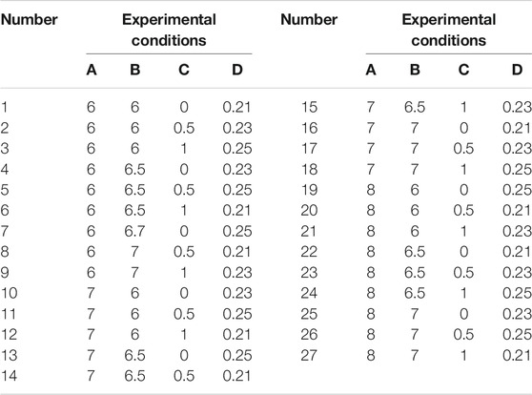Click row number 14 in left table

[9, 376]
